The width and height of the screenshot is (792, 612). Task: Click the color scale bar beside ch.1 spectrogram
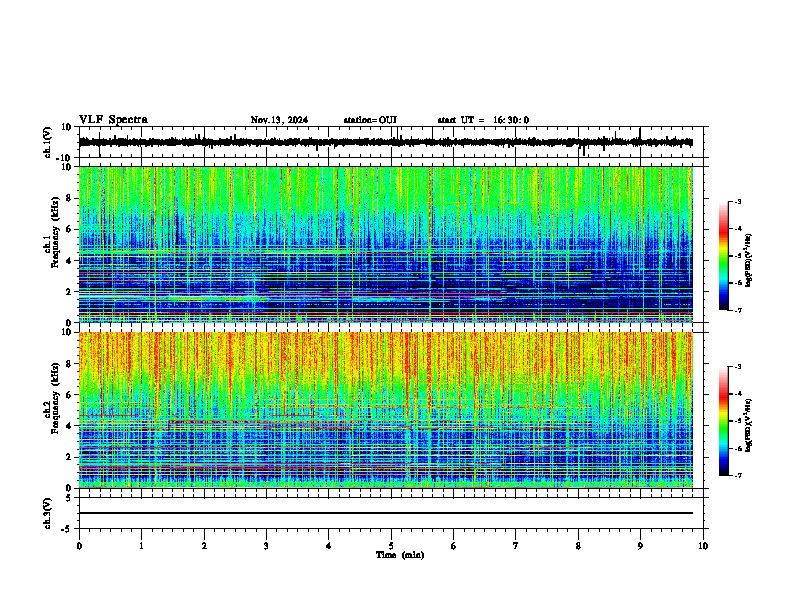(724, 256)
